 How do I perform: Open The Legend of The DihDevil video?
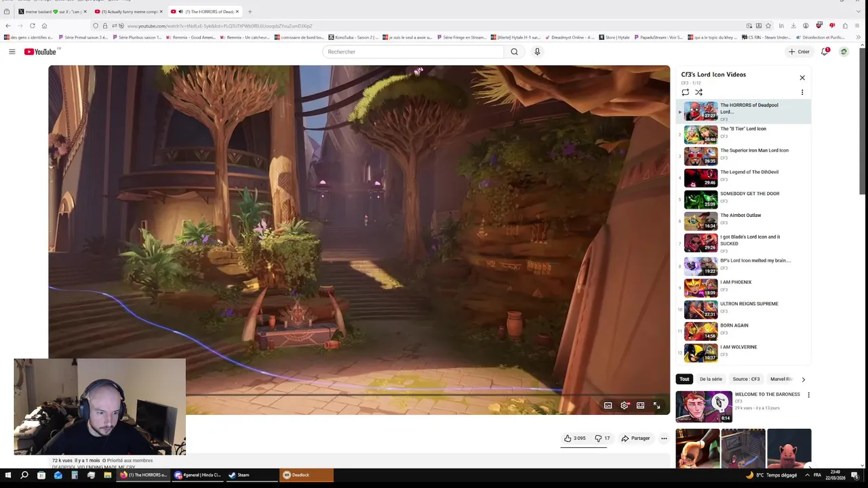[x=744, y=178]
